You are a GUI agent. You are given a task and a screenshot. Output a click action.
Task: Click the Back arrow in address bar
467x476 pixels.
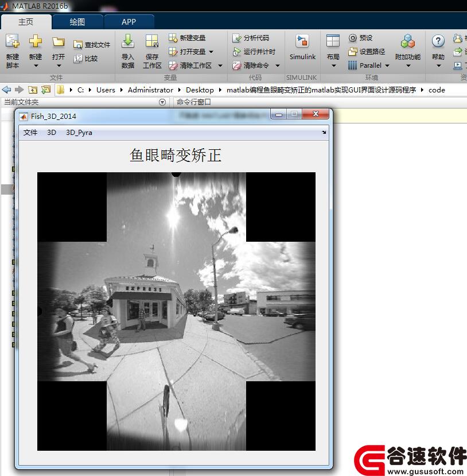point(6,90)
